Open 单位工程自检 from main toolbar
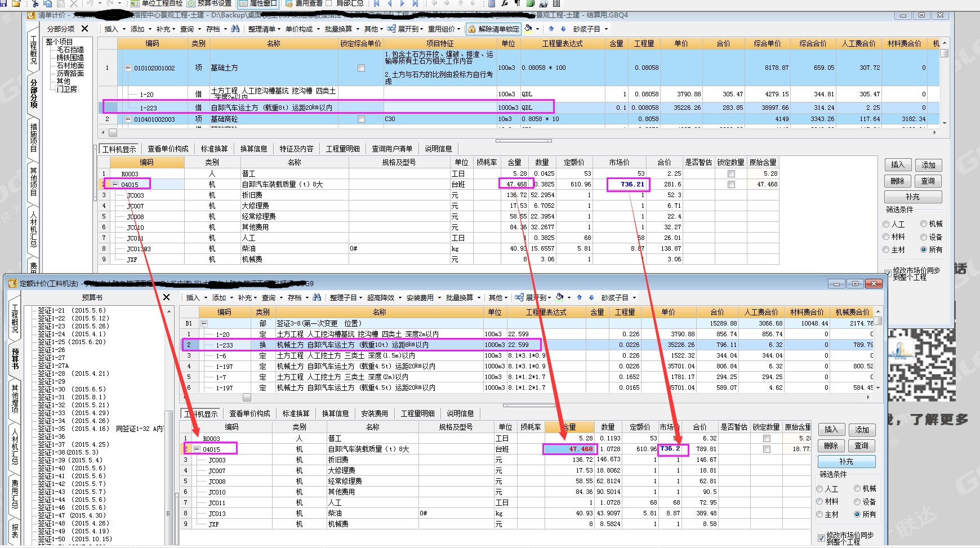The height and width of the screenshot is (548, 980). (157, 3)
